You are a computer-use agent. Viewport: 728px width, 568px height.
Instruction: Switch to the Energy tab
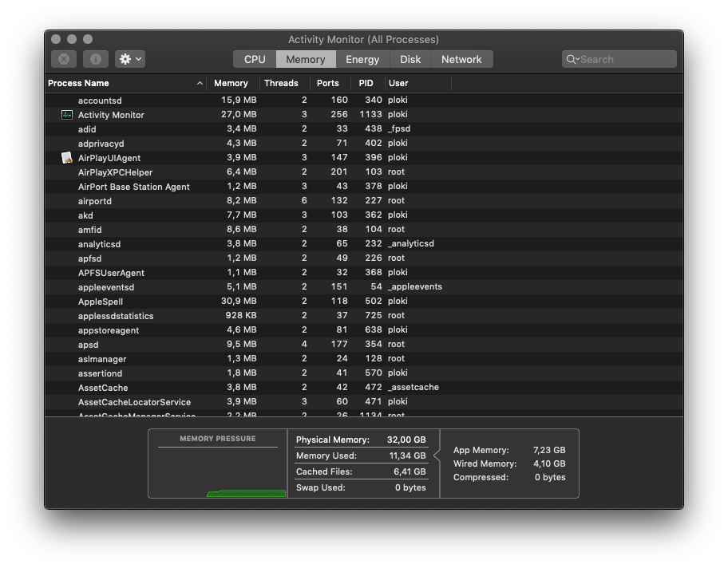pos(362,59)
